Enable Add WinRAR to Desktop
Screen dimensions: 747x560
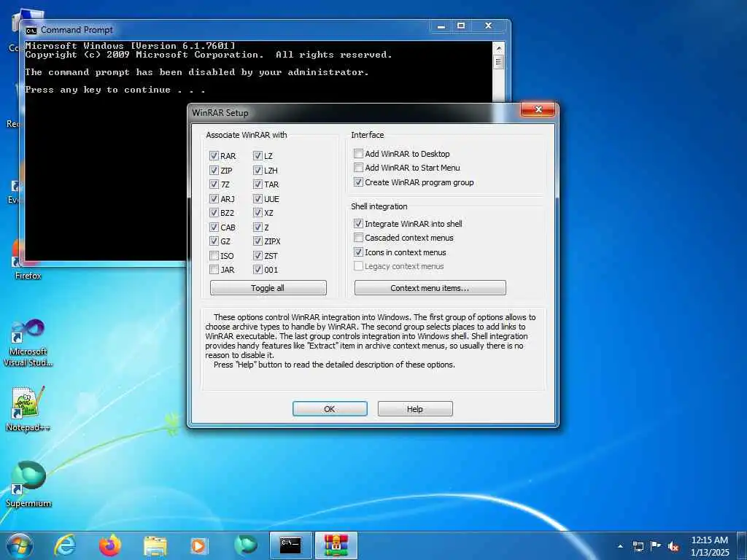tap(358, 153)
